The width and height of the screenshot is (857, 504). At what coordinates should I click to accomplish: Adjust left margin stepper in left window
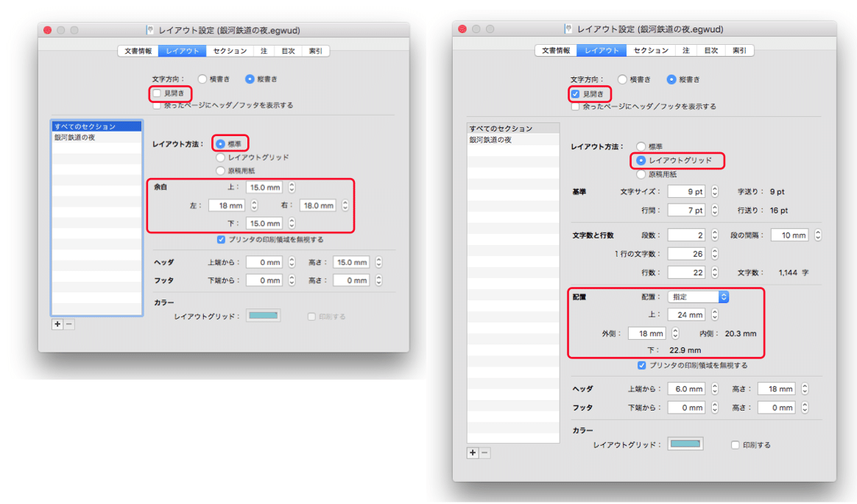coord(254,206)
